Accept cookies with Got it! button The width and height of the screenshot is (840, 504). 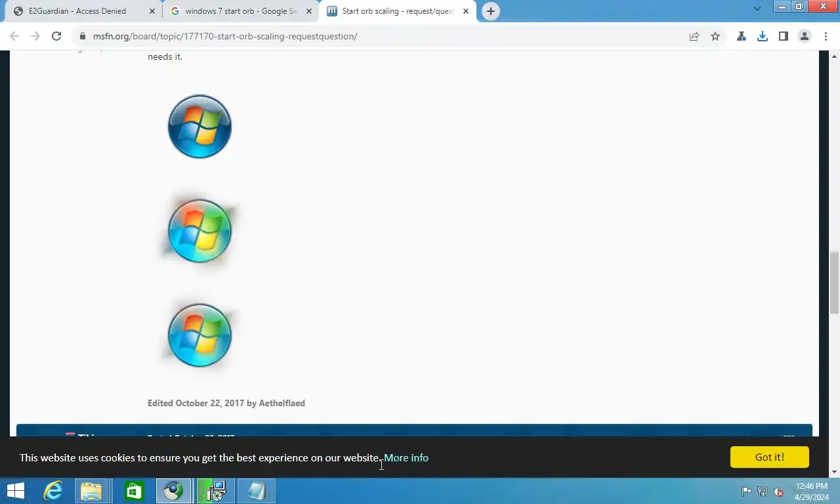tap(770, 457)
